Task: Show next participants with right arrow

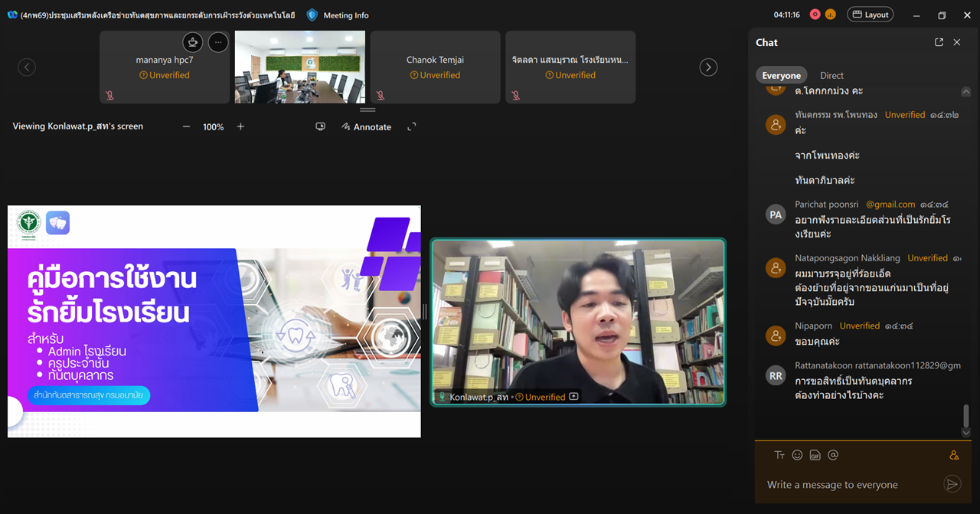Action: point(708,67)
